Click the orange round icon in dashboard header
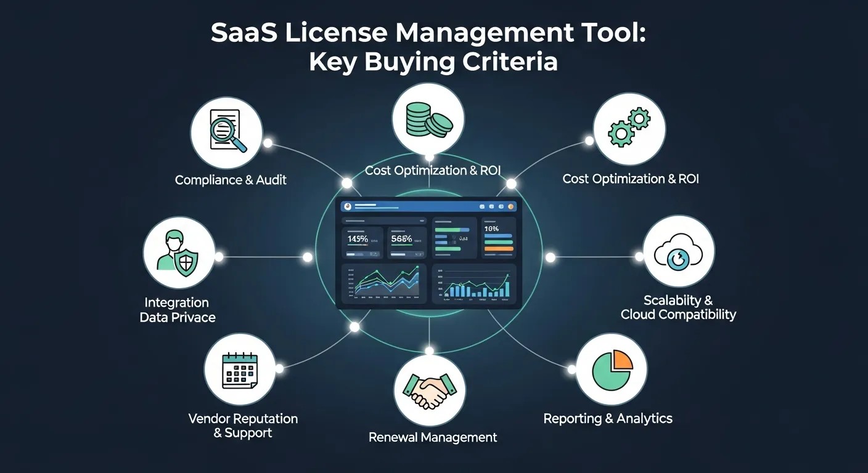Viewport: 868px width, 473px height. pyautogui.click(x=510, y=206)
